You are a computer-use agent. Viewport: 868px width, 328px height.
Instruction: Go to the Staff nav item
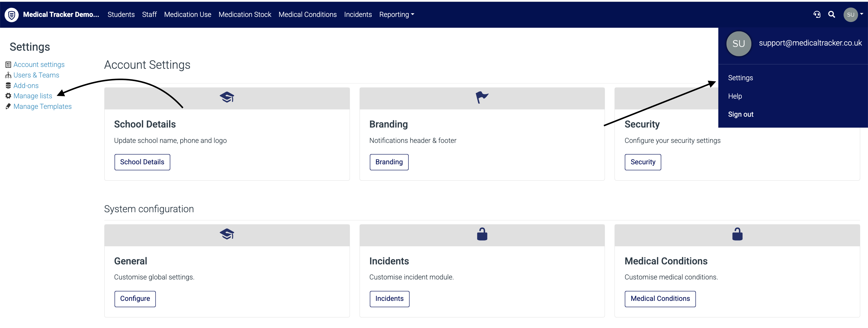pyautogui.click(x=149, y=14)
